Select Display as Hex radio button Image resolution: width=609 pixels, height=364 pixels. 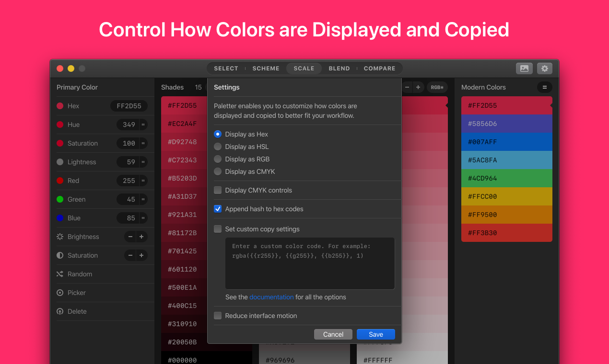[x=218, y=134]
